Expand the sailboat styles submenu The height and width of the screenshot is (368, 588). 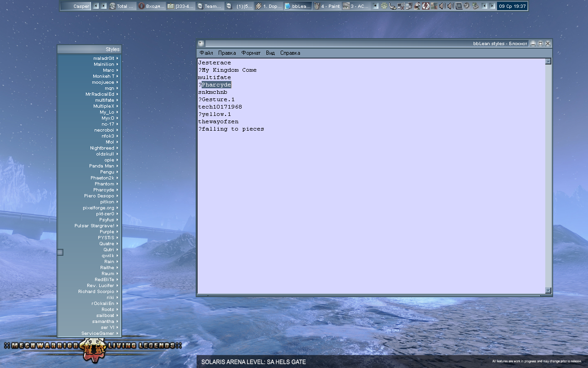(89, 316)
